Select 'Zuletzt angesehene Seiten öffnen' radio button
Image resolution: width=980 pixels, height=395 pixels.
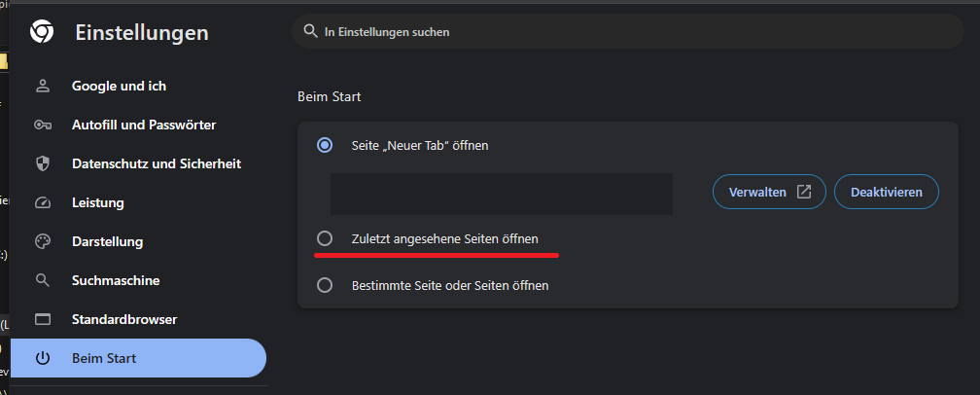coord(325,238)
